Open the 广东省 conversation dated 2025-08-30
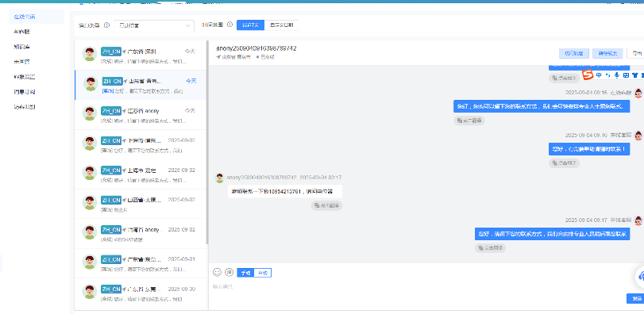The image size is (644, 314). [x=140, y=293]
